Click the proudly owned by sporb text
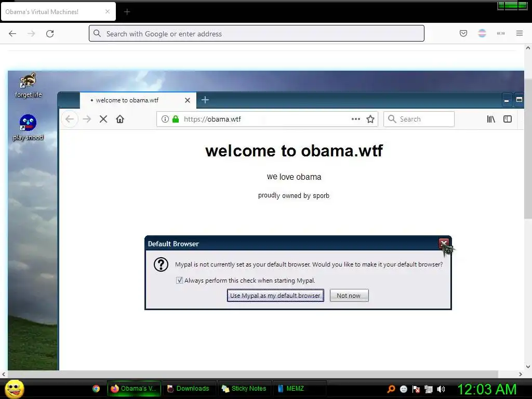This screenshot has height=399, width=532. (294, 195)
